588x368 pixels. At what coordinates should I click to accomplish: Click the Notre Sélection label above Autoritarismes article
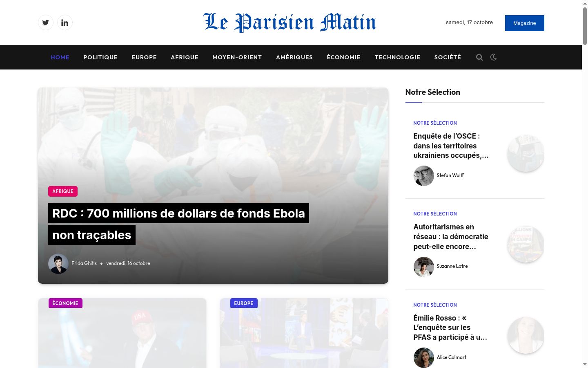pos(435,214)
